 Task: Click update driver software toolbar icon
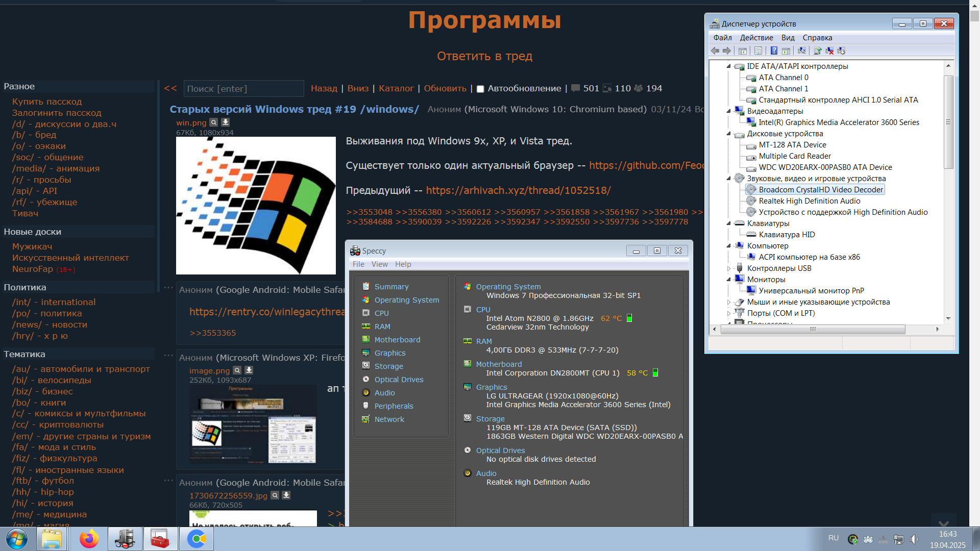coord(818,51)
